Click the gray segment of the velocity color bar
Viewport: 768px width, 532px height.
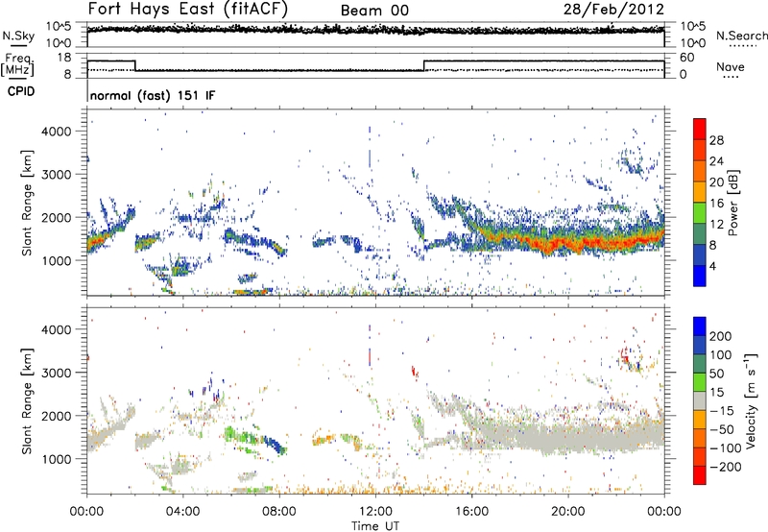pos(700,401)
